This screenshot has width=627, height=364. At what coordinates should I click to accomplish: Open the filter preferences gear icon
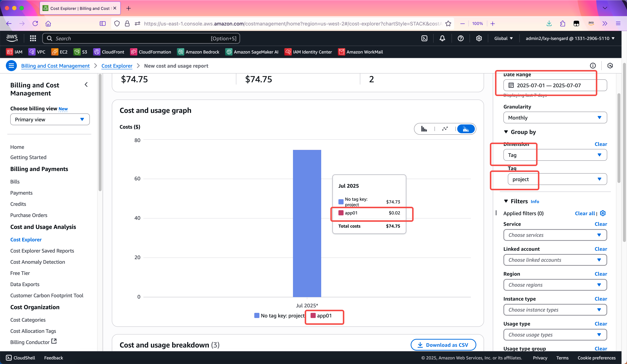(603, 213)
